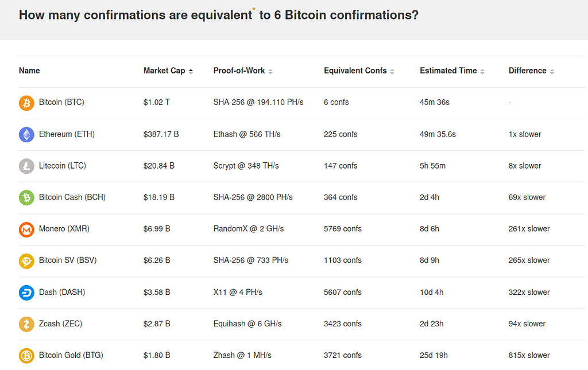Viewport: 588px width, 370px height.
Task: Sort by the Proof-of-Work column
Action: tap(243, 71)
